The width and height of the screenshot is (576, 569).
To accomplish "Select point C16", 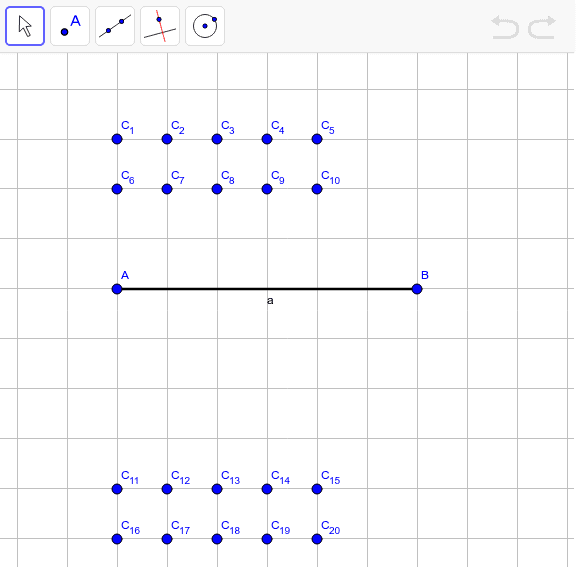I will pos(117,539).
